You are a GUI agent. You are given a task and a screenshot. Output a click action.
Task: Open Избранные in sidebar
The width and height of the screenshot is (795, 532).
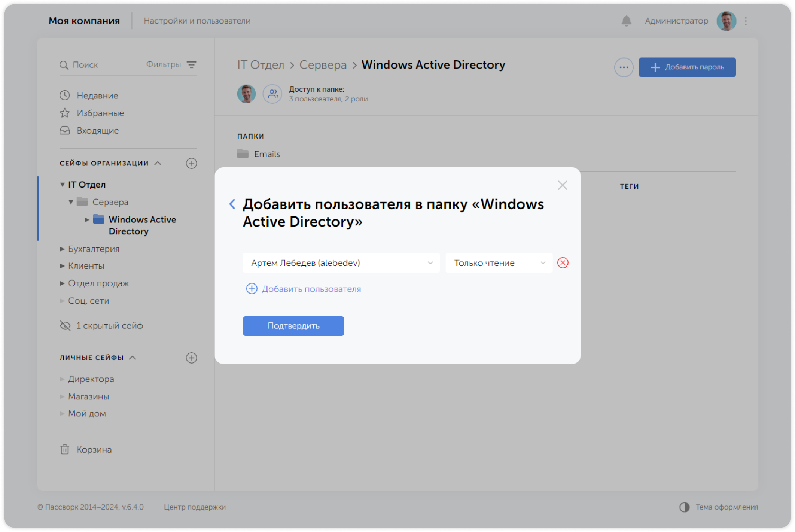100,113
